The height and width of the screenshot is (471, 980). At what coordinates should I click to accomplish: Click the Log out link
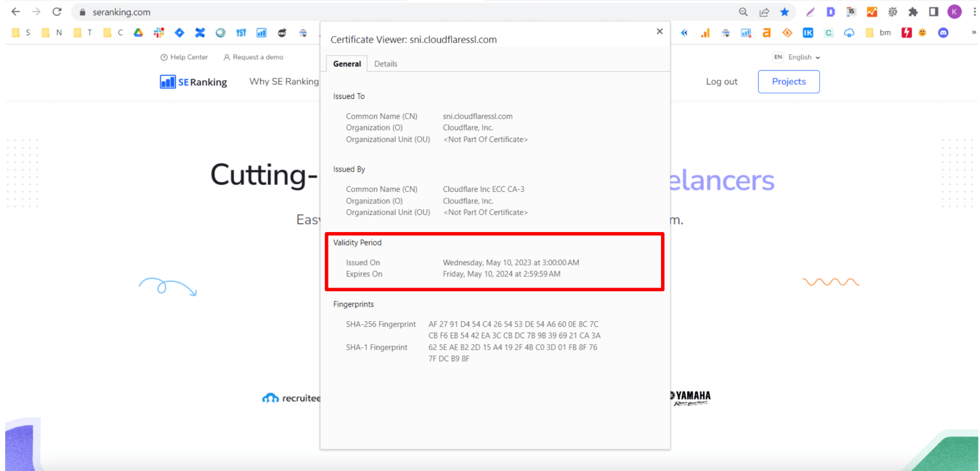(x=722, y=82)
